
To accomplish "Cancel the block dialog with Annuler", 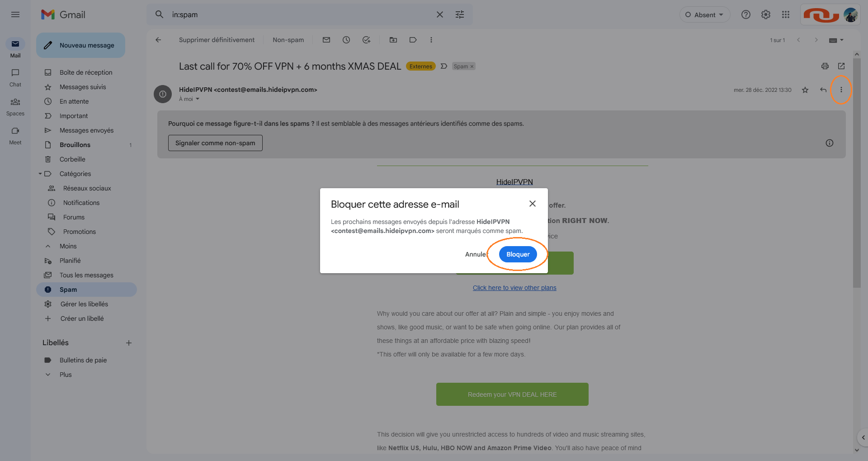I will click(476, 254).
